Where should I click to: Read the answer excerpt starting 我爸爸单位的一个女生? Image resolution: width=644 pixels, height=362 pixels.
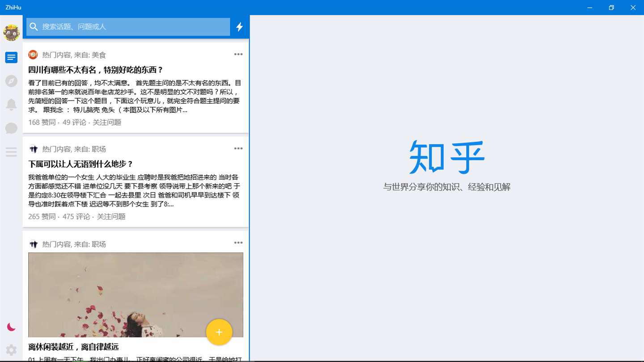click(x=134, y=191)
